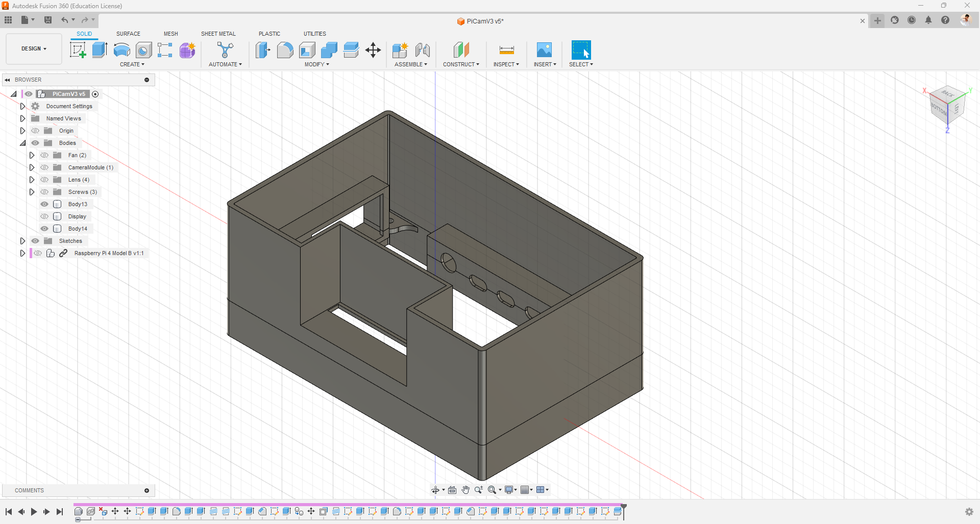Expand the COMMENTS panel
980x524 pixels.
tap(146, 490)
